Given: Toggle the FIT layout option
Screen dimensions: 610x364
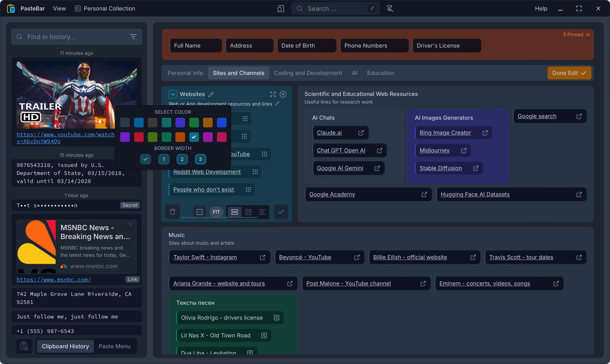Looking at the screenshot, I should click(216, 212).
